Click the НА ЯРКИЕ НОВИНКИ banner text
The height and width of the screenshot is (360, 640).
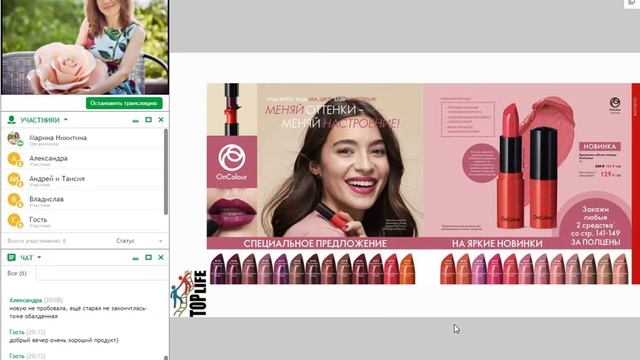pos(497,243)
